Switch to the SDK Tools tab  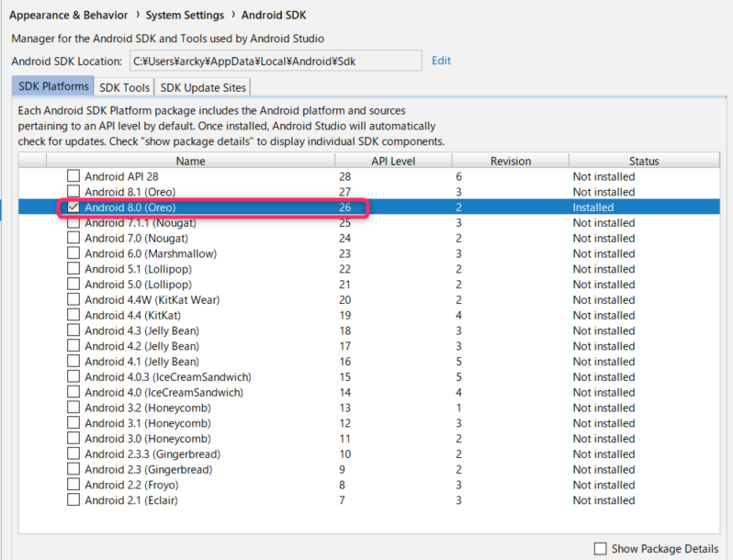[124, 87]
